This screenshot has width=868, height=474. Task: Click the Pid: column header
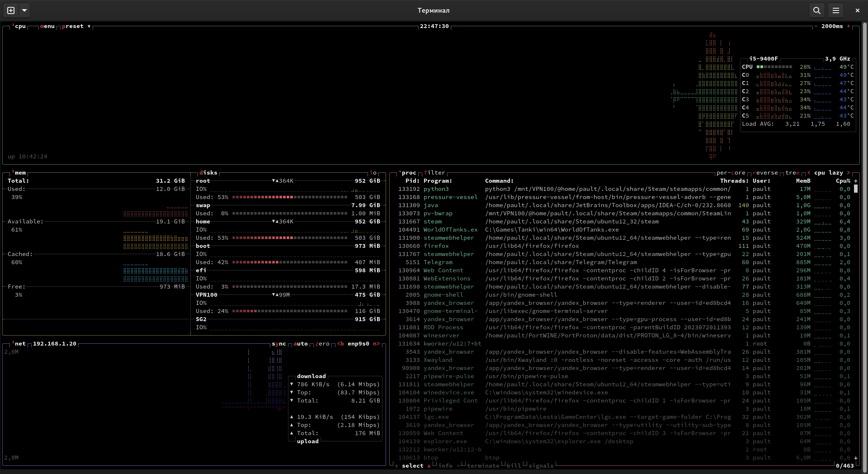[x=413, y=181]
